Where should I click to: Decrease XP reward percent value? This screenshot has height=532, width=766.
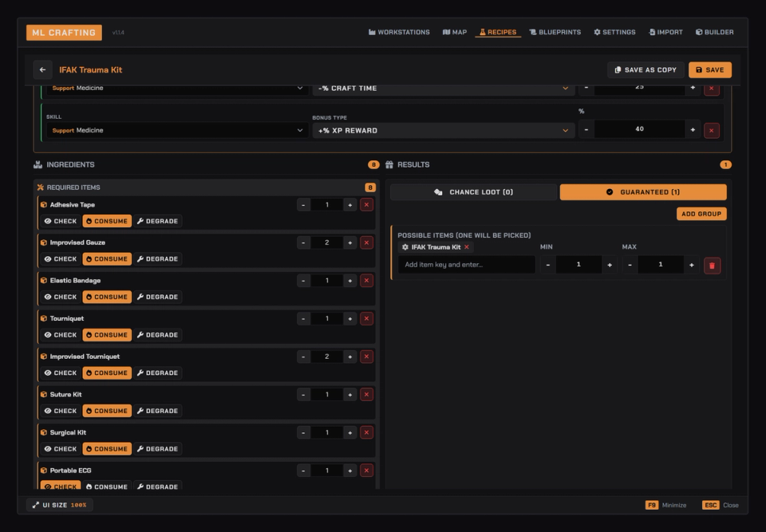click(x=586, y=129)
